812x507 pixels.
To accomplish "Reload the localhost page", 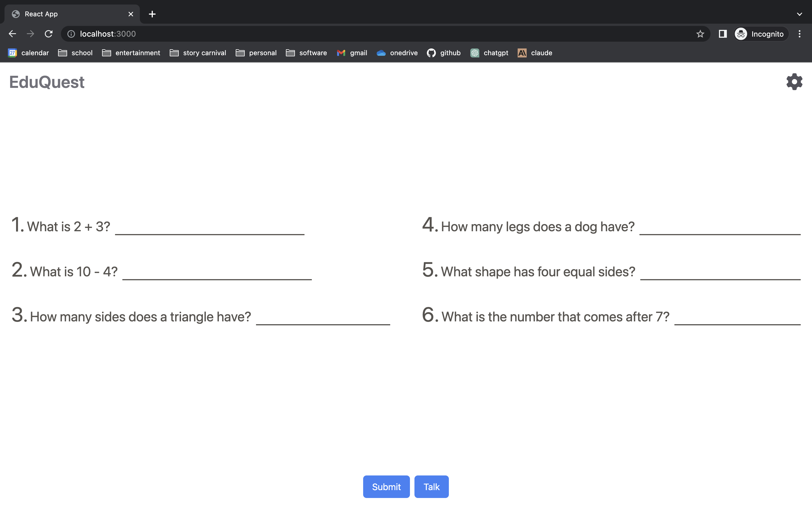I will [x=49, y=34].
